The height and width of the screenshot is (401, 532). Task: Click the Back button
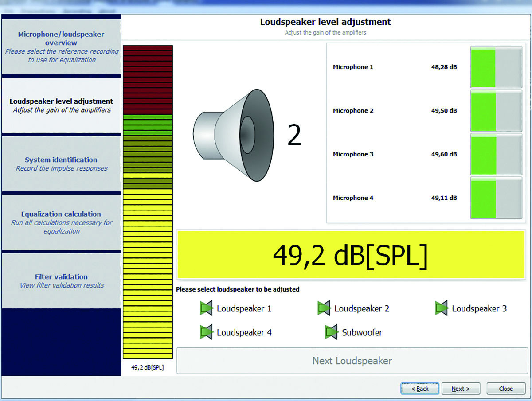[420, 389]
